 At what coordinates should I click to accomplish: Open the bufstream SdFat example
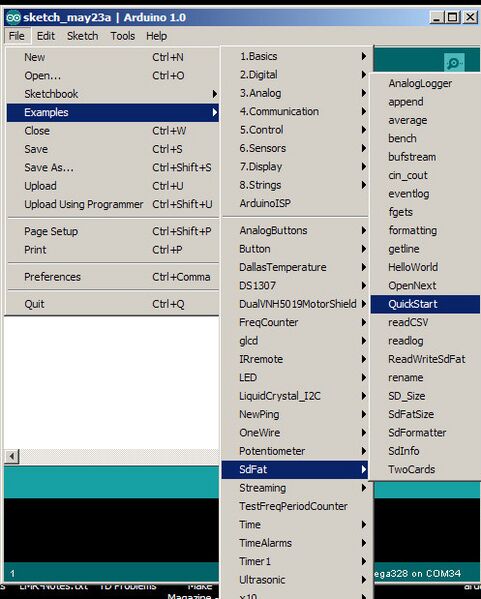[425, 157]
